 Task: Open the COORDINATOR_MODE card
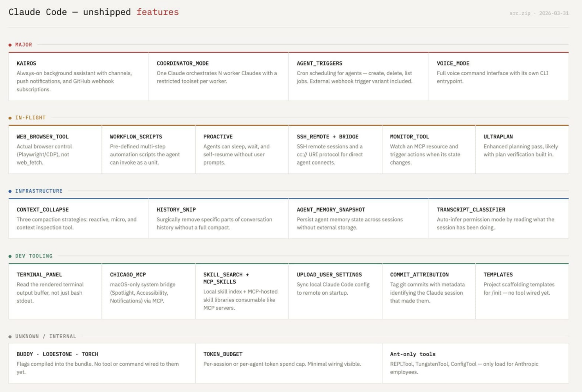pos(218,76)
